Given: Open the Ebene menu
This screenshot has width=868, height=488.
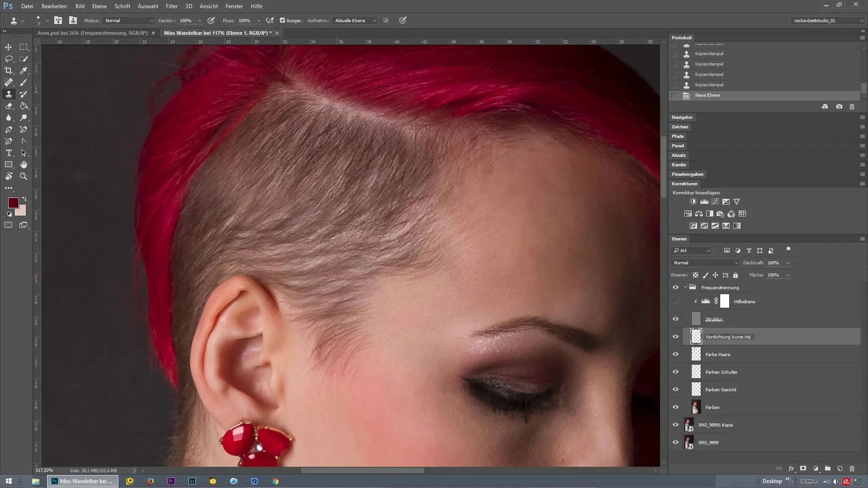Looking at the screenshot, I should click(99, 6).
